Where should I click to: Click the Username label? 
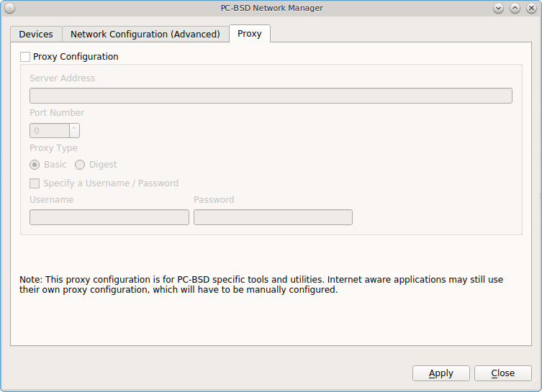(x=52, y=200)
